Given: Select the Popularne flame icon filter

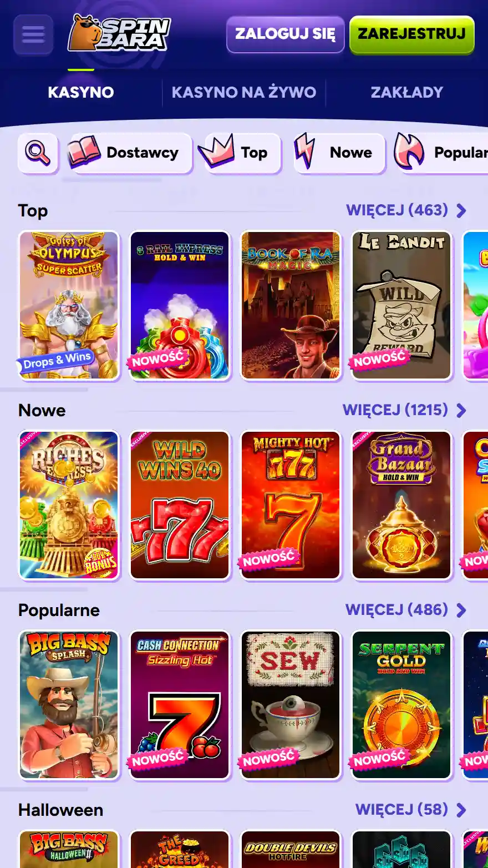Looking at the screenshot, I should (409, 152).
